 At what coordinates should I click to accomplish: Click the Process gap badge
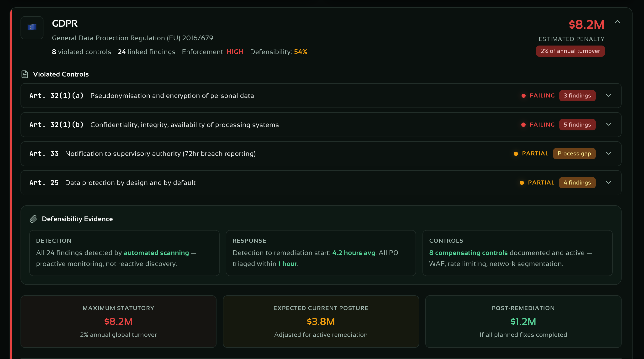(x=574, y=154)
